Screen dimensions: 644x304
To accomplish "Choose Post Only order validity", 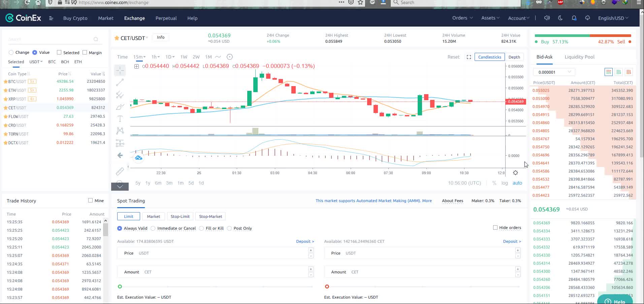I will [229, 228].
